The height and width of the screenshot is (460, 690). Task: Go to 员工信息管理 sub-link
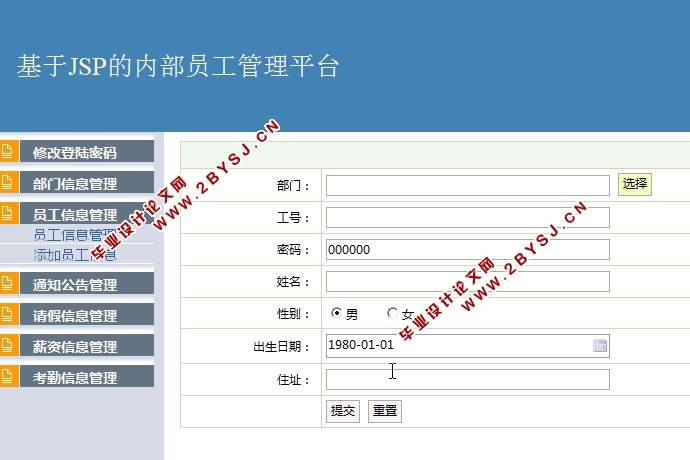tap(75, 235)
